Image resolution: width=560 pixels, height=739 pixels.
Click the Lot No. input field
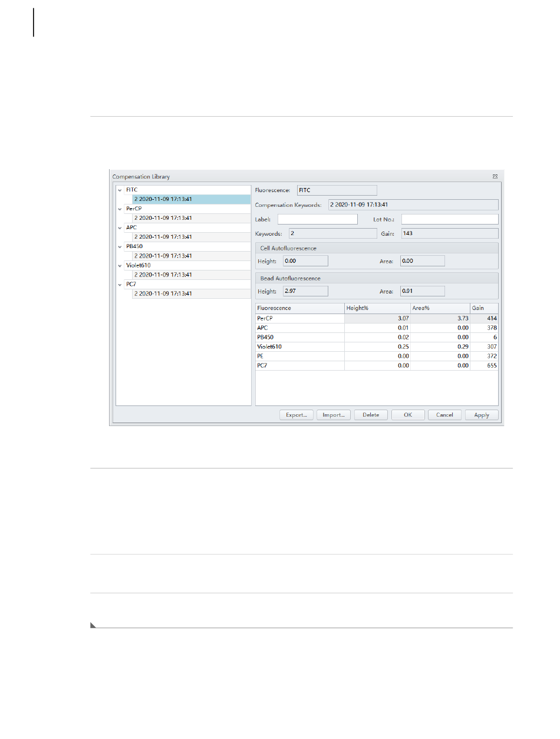[450, 219]
